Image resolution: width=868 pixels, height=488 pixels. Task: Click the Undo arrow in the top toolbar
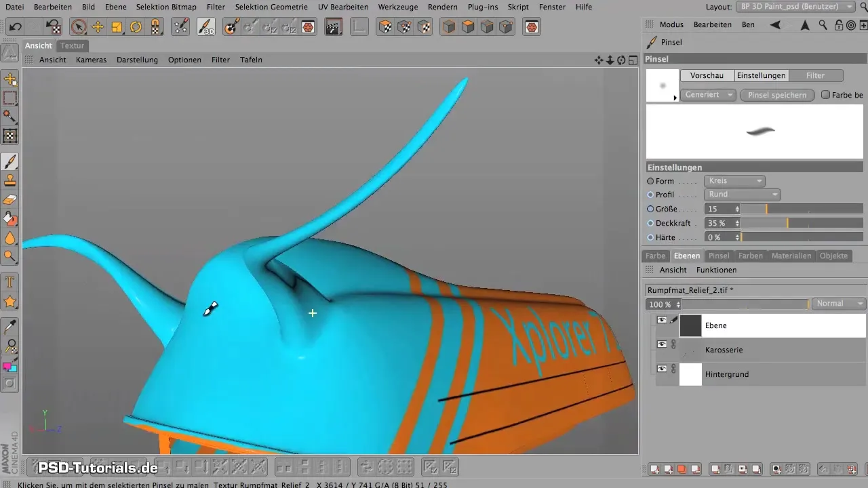[x=15, y=27]
